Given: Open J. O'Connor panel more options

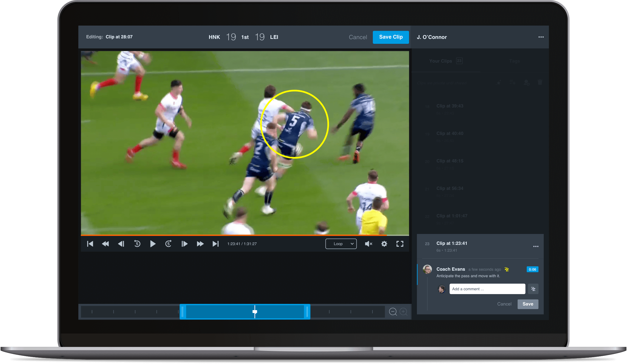Looking at the screenshot, I should tap(541, 37).
